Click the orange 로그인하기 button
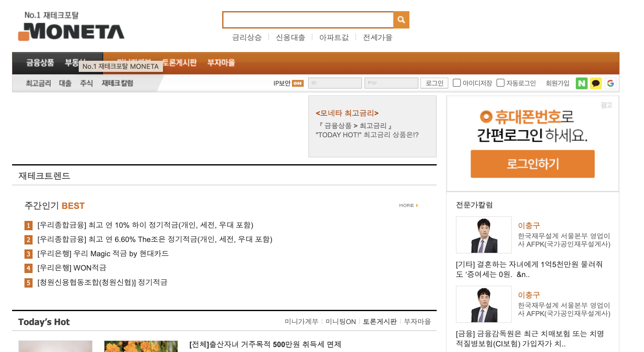The width and height of the screenshot is (644, 352). [532, 164]
